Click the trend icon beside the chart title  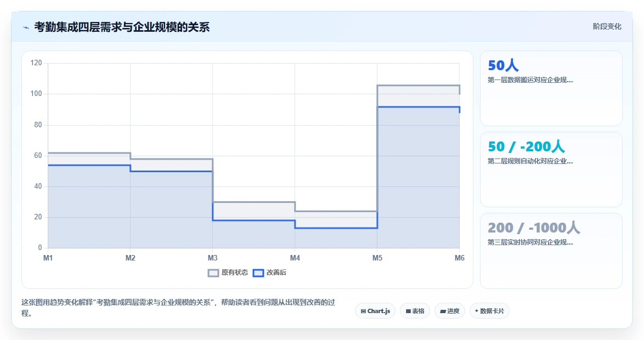click(x=26, y=27)
